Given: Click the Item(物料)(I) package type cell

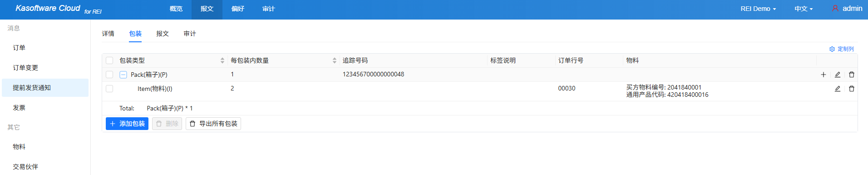Looking at the screenshot, I should pyautogui.click(x=155, y=89).
